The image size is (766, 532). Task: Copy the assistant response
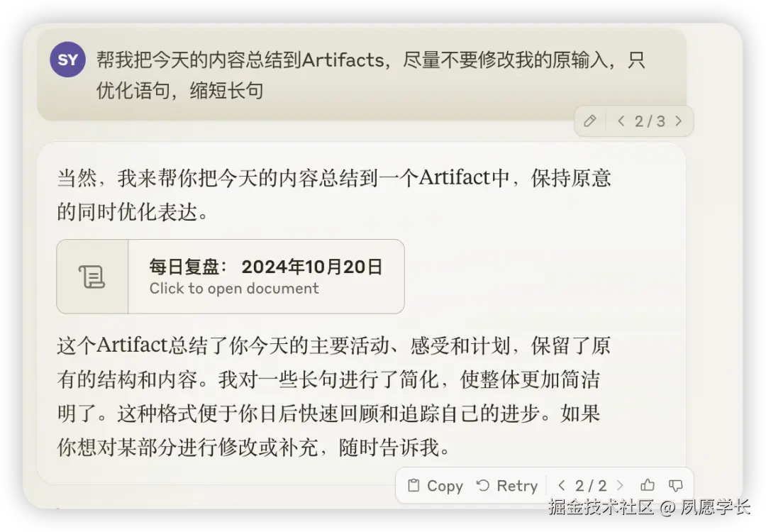(x=435, y=486)
